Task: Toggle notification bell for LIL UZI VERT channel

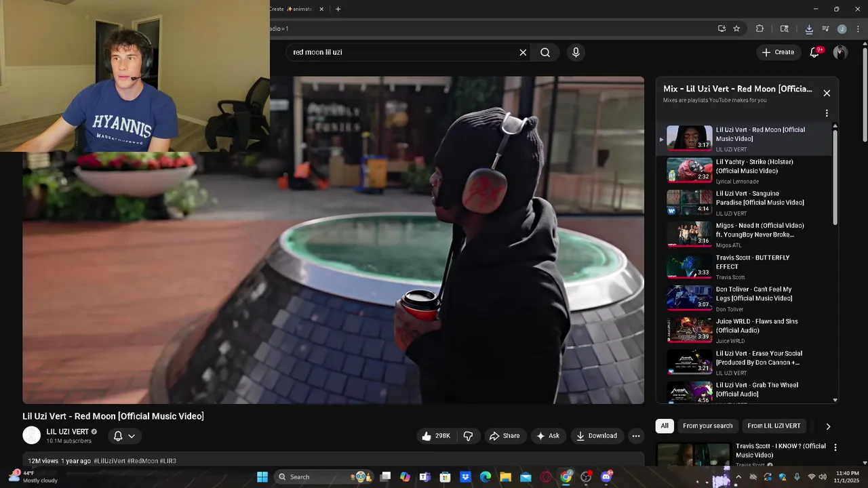Action: tap(125, 436)
